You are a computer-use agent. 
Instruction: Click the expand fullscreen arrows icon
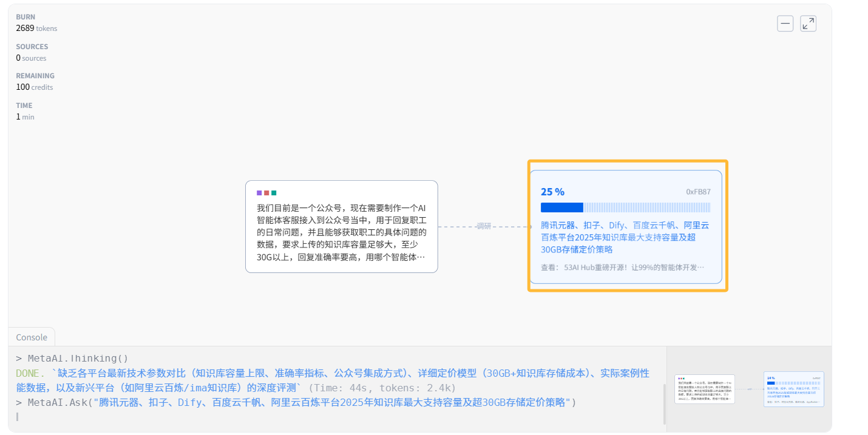808,24
